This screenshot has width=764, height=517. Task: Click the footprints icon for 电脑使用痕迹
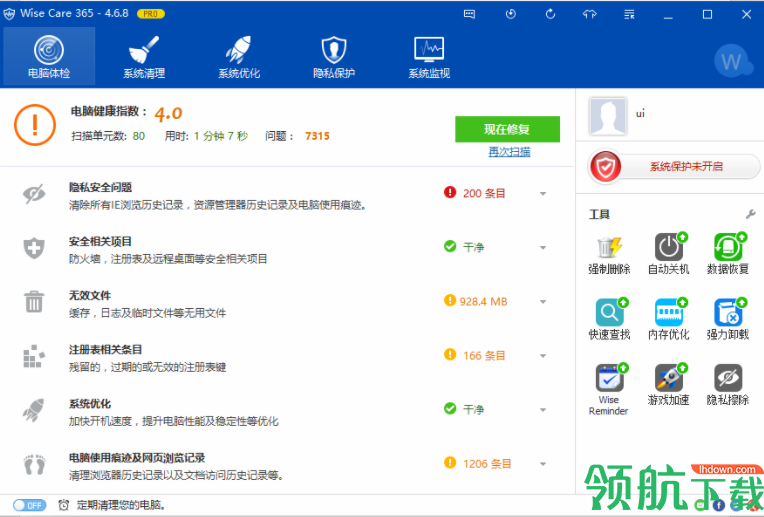34,464
